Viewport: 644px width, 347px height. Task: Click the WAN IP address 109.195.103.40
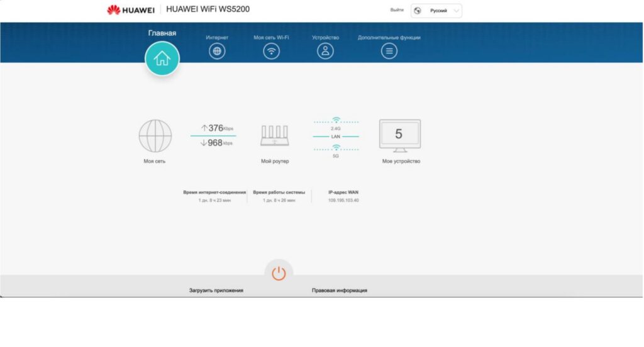pyautogui.click(x=343, y=200)
